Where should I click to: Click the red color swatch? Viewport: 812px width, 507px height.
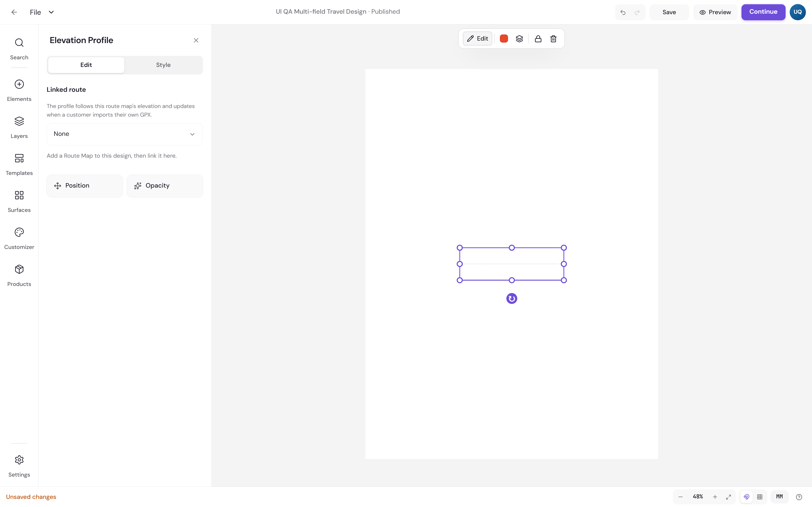pos(504,39)
